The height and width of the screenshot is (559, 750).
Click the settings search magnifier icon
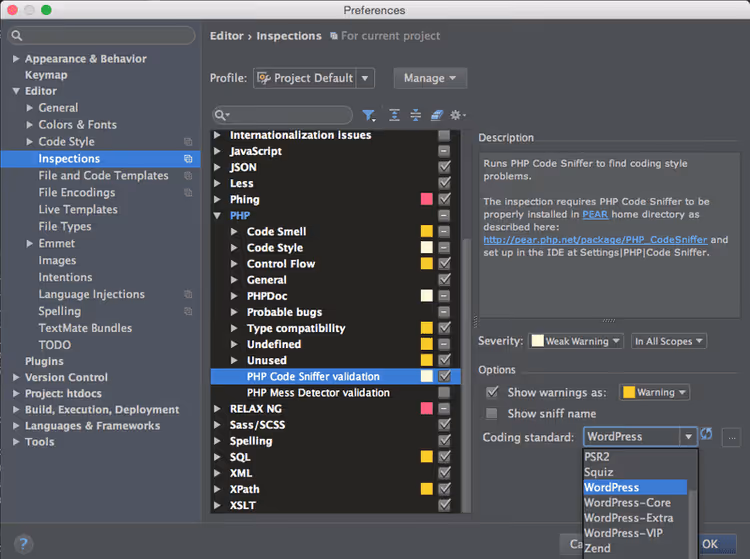pyautogui.click(x=17, y=35)
